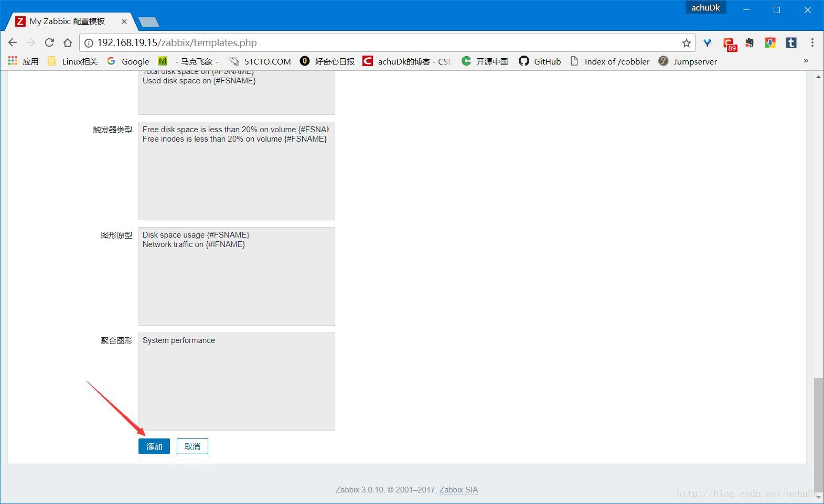
Task: Open the site information icon in address bar
Action: point(89,43)
